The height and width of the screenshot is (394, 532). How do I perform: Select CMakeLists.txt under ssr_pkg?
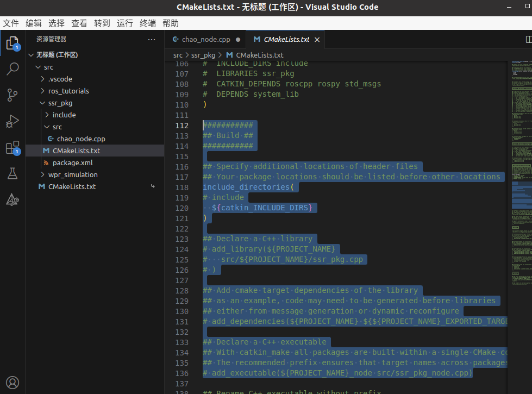coord(76,151)
